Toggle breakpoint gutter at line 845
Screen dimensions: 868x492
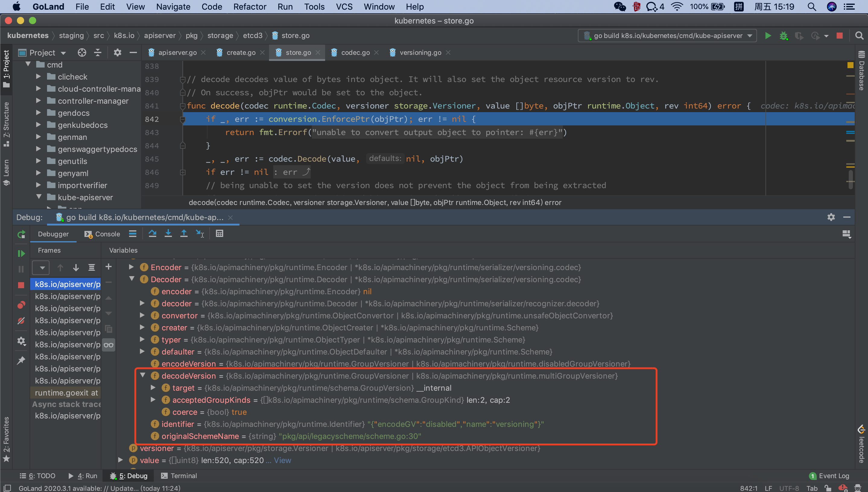169,159
